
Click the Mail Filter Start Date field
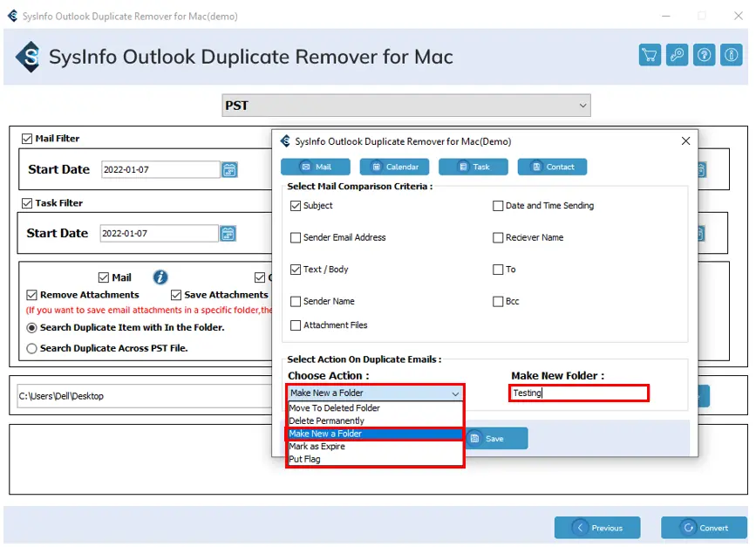click(160, 170)
